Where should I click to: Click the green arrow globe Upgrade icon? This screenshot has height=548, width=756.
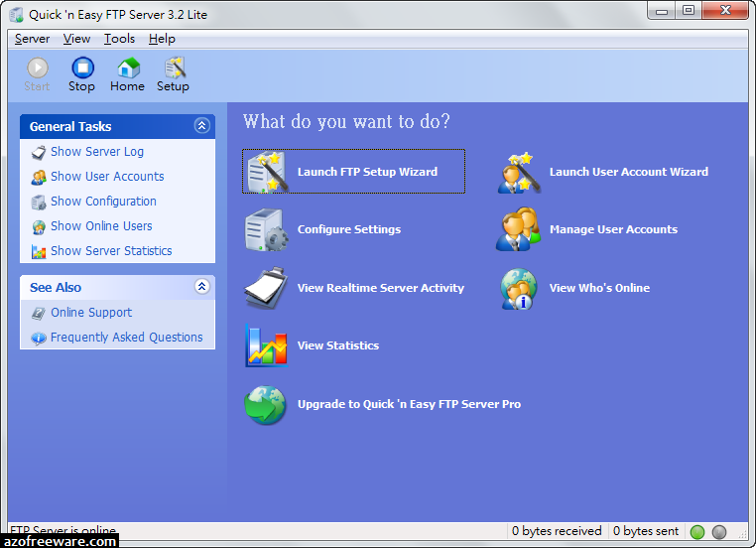click(265, 405)
